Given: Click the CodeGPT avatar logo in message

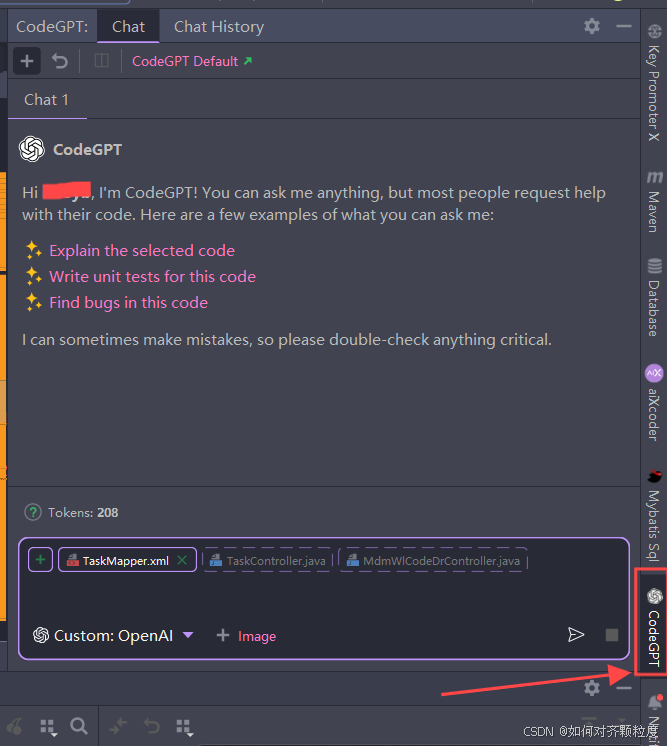Looking at the screenshot, I should pos(32,149).
